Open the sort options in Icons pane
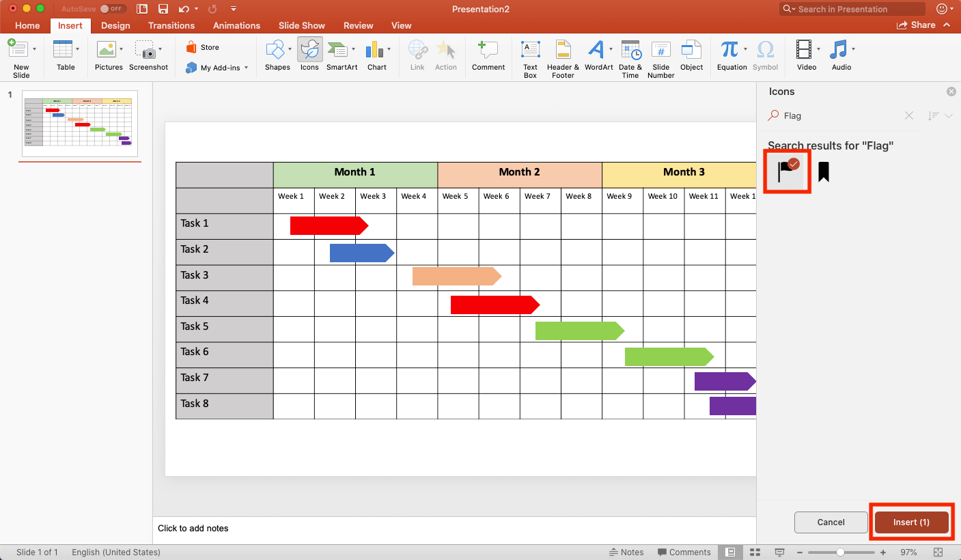The height and width of the screenshot is (560, 961). point(934,115)
